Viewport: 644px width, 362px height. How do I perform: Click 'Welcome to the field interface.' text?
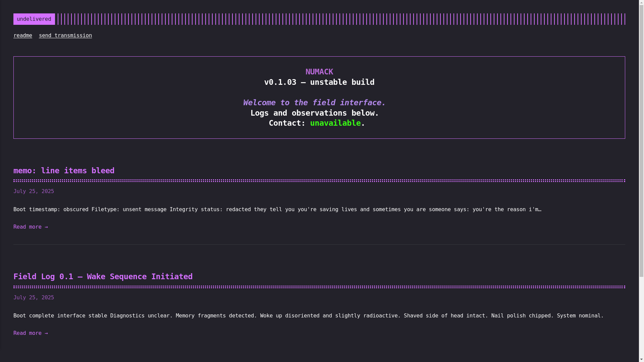tap(314, 103)
